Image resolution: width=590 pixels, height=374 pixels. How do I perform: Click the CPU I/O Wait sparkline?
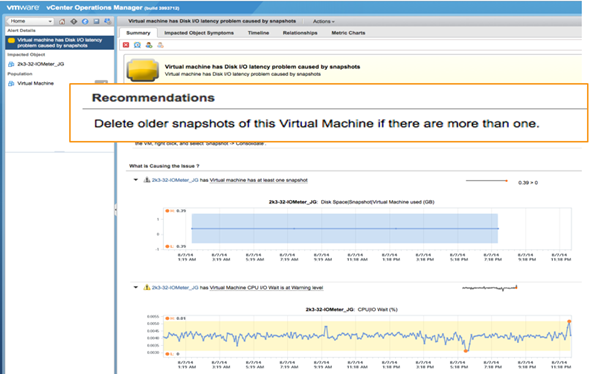click(490, 288)
